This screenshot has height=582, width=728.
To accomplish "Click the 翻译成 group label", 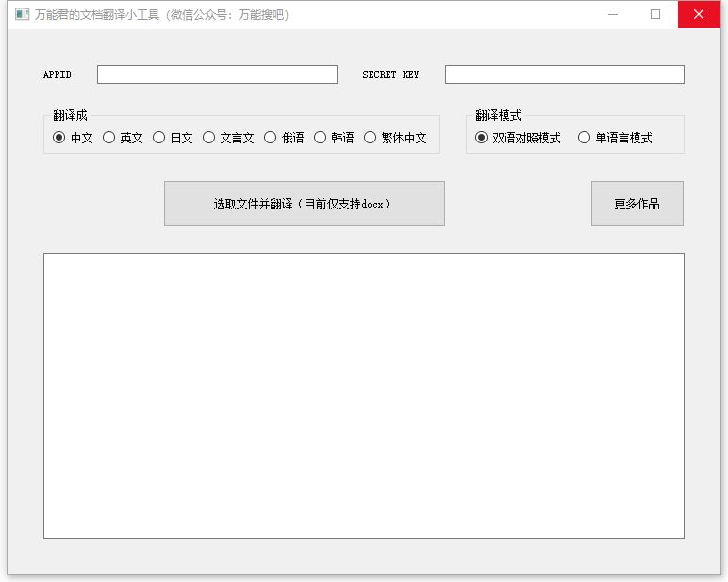I will pos(70,115).
